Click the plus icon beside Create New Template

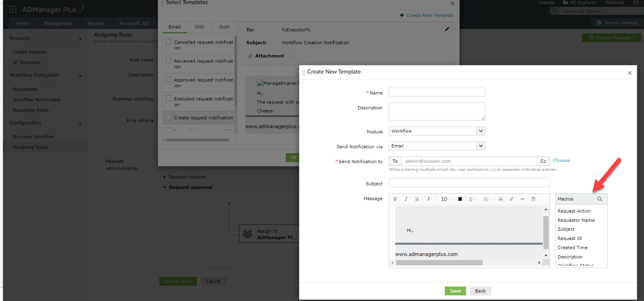402,15
